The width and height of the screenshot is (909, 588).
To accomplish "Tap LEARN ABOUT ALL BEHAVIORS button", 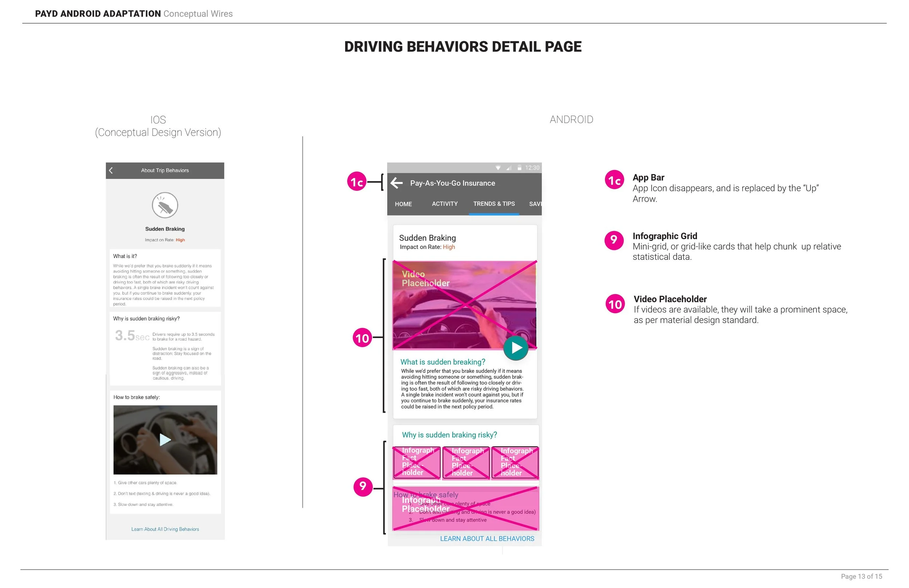I will click(x=487, y=539).
